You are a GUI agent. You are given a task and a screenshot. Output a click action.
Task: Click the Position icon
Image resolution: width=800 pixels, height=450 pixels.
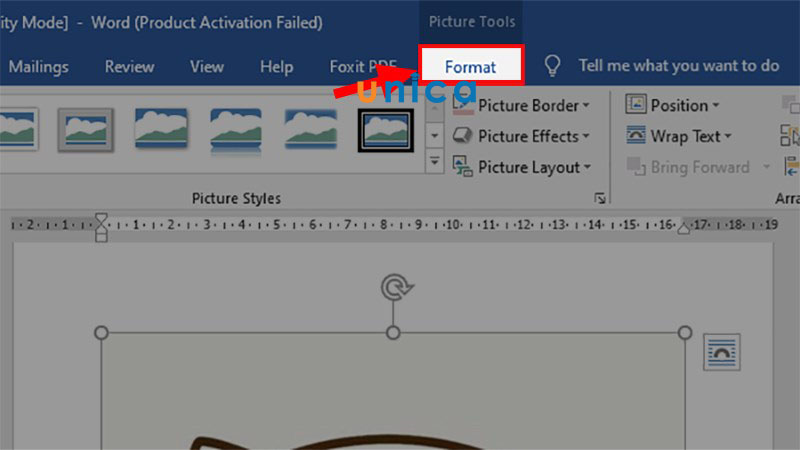(x=636, y=104)
